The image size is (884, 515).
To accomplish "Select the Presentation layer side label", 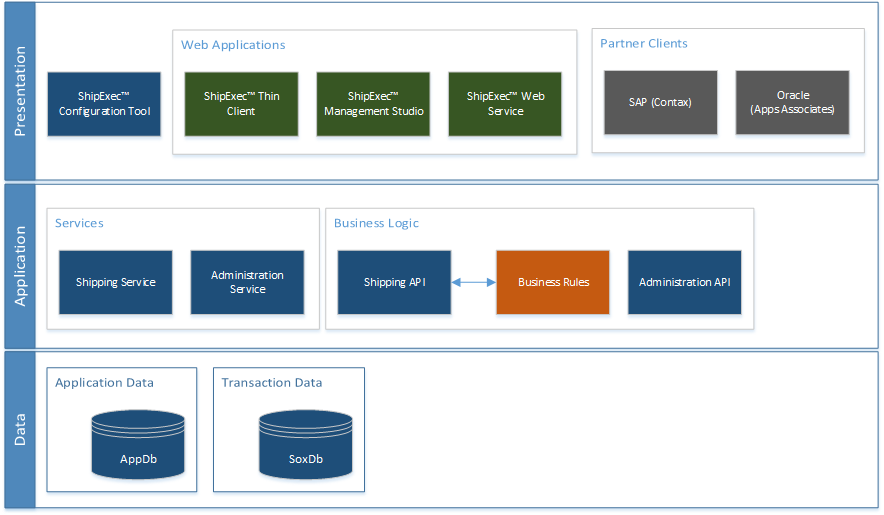I will coord(20,91).
